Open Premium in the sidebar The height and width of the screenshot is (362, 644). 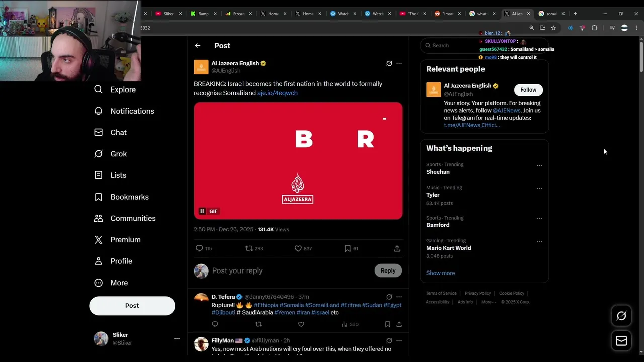pos(118,240)
